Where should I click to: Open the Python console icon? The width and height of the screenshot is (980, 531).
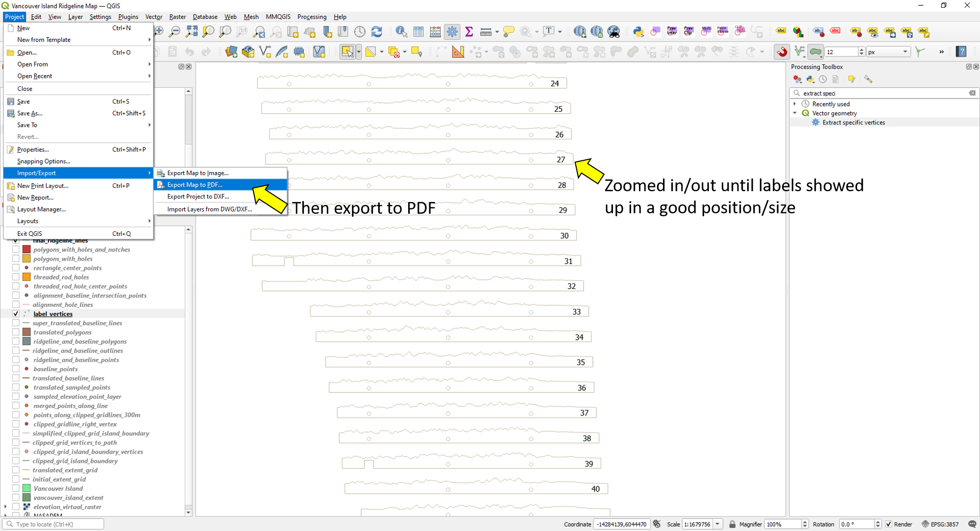point(637,32)
